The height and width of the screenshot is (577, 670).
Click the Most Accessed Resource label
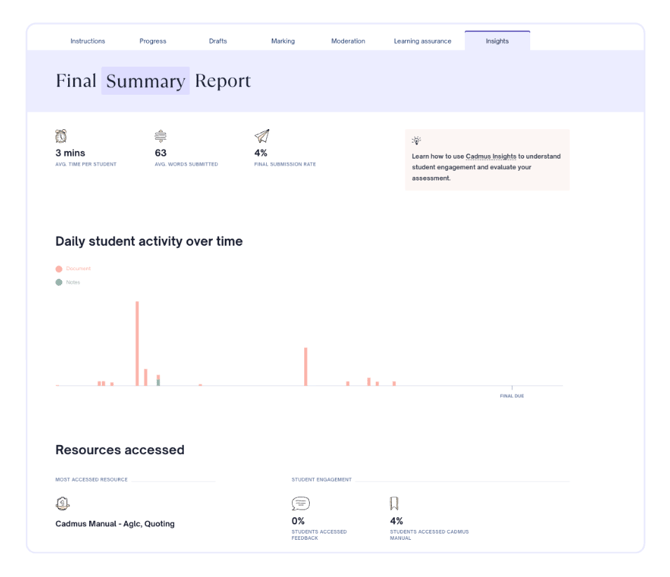(91, 480)
